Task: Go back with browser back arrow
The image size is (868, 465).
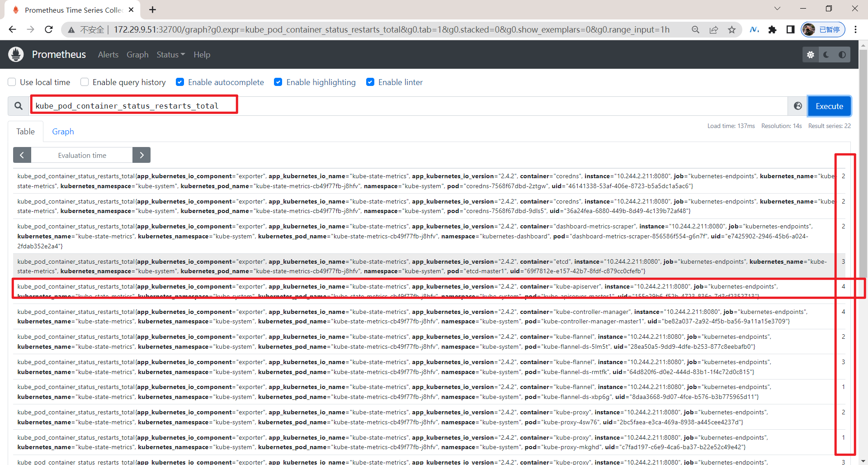Action: (12, 29)
